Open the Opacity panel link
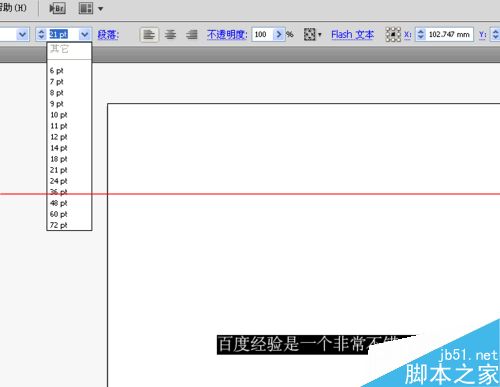 tap(227, 34)
